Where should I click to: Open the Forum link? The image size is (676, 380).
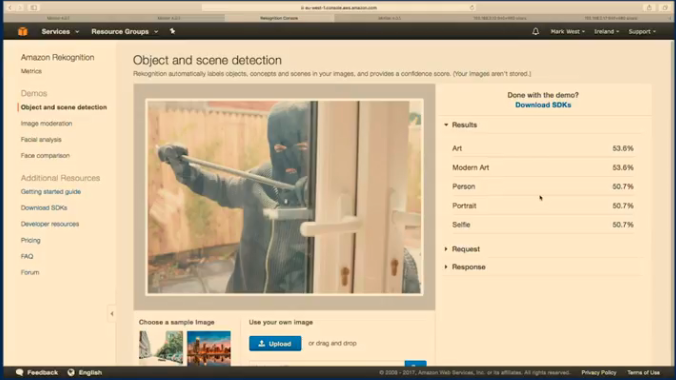[x=30, y=273]
